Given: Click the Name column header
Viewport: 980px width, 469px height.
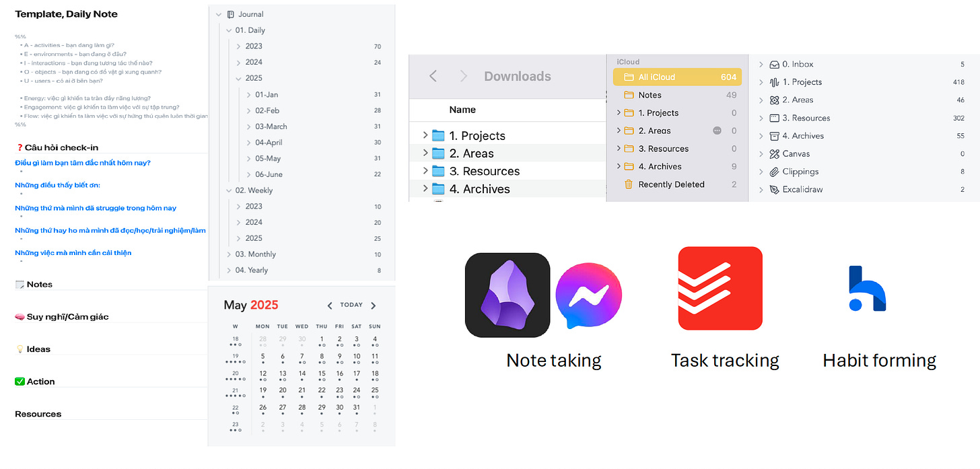Looking at the screenshot, I should [462, 110].
